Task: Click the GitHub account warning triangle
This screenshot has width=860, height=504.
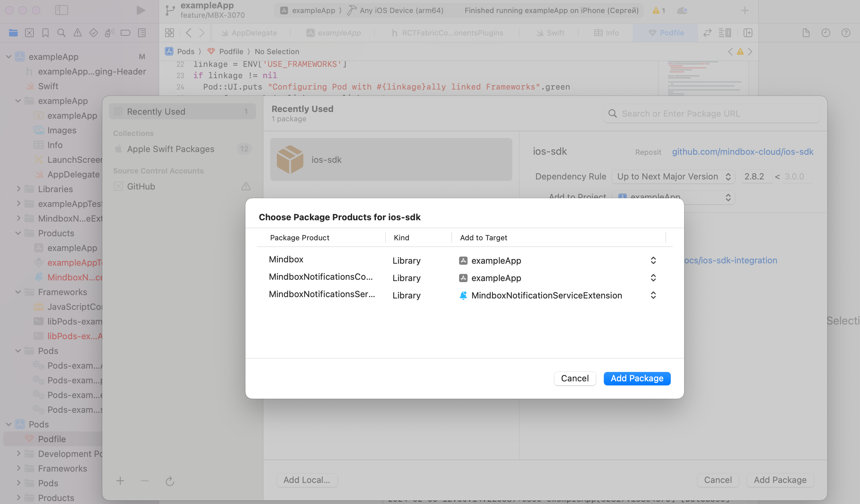Action: (246, 186)
